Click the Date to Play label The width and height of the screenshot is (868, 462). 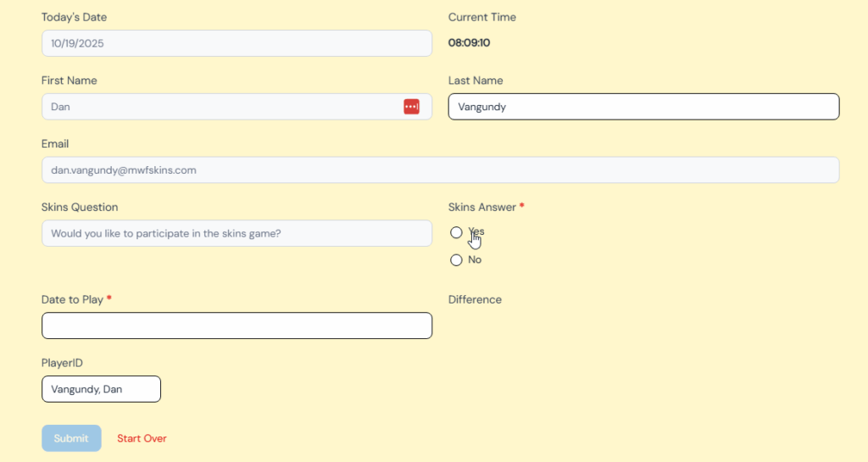[72, 299]
